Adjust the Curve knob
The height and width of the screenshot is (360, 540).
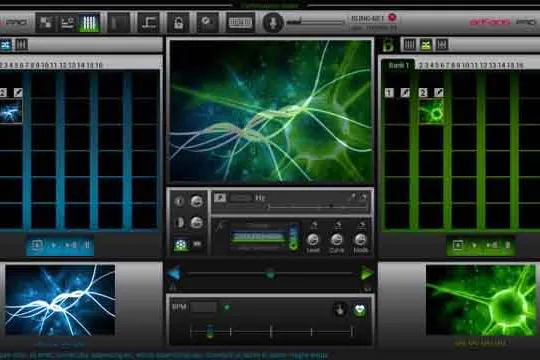click(x=337, y=240)
